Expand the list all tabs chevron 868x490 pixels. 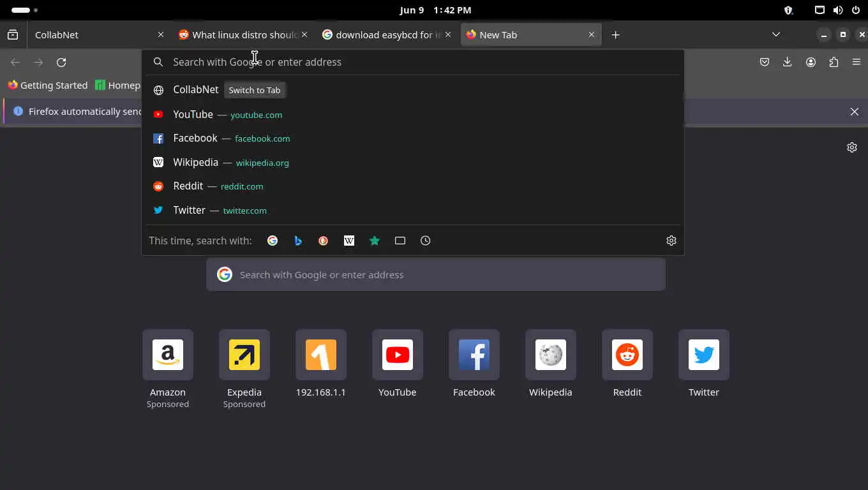click(x=776, y=34)
